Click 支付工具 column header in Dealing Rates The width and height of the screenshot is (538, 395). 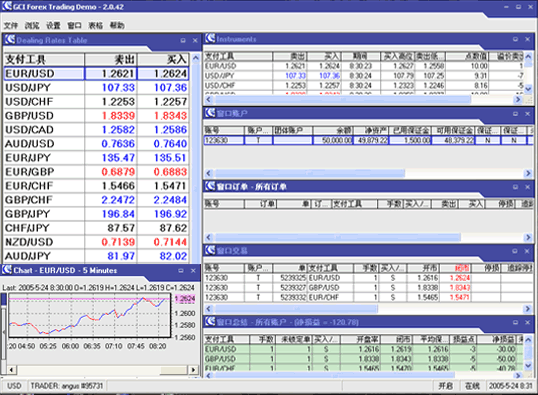44,59
